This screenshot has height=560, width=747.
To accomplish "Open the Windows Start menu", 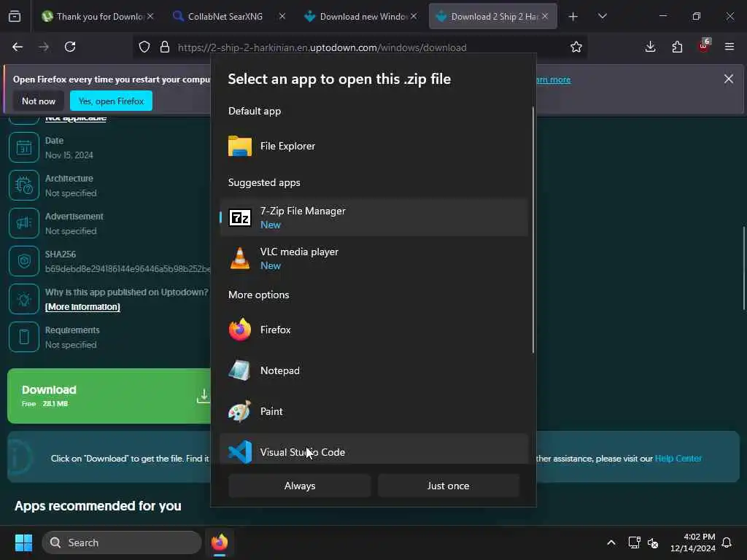I will click(23, 542).
